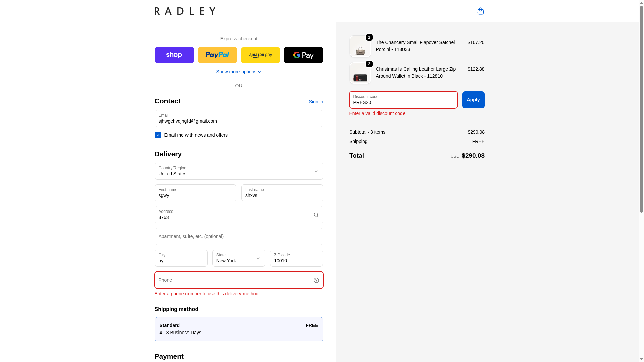Open the Country/Region dropdown
Screen dimensions: 644x362
239,171
